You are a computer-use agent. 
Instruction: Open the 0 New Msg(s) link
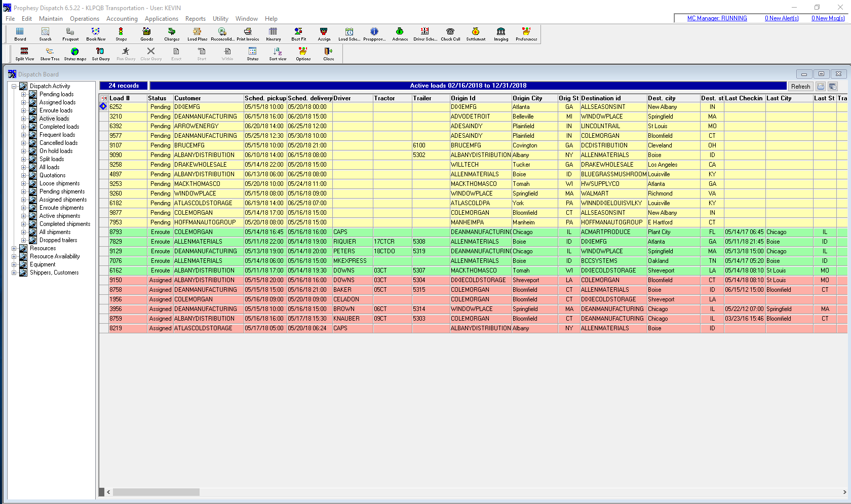pos(828,18)
